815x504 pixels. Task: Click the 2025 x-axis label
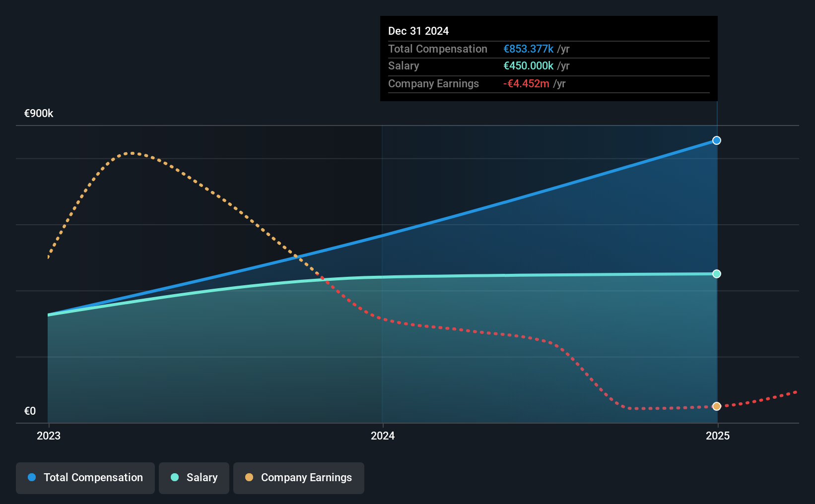(x=718, y=436)
